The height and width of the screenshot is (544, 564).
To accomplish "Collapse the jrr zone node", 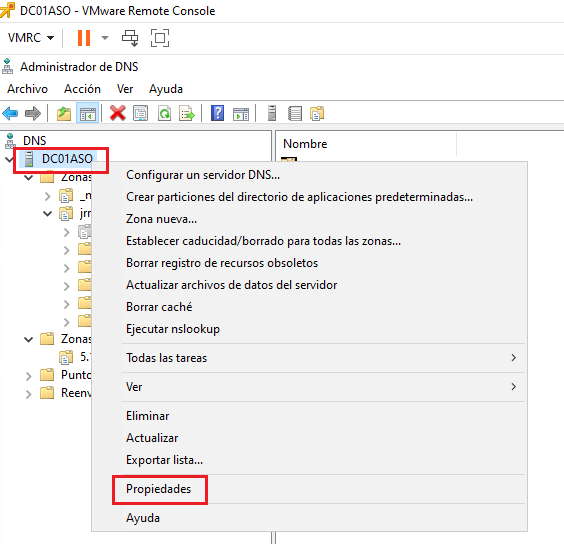I will click(47, 214).
